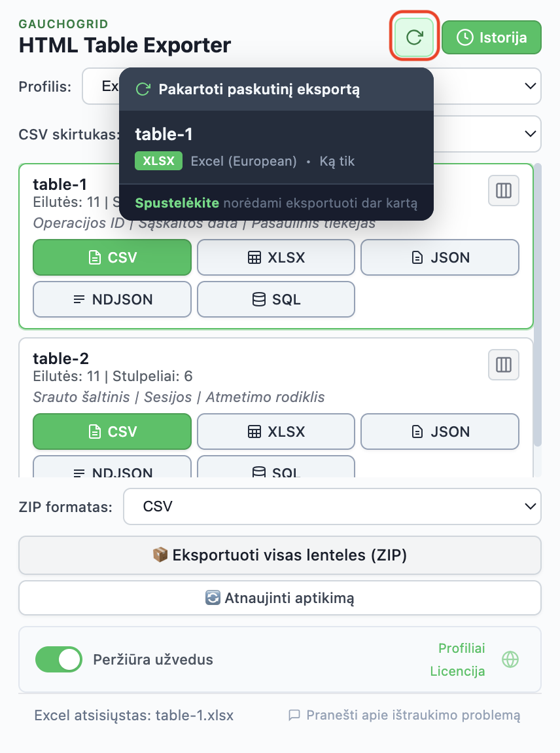Screen dimensions: 560x753
Task: Select the clock icon inside Istorija button
Action: point(464,37)
